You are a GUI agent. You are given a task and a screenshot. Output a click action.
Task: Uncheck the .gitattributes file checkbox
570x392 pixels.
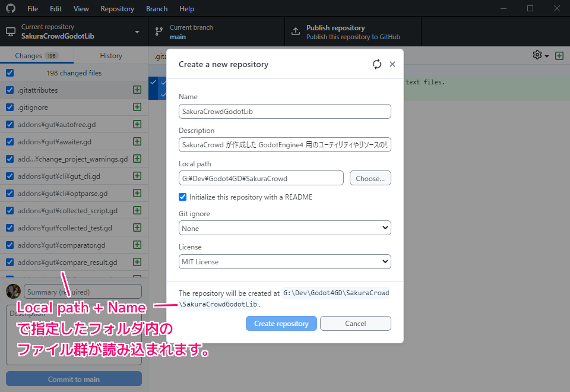pyautogui.click(x=10, y=90)
